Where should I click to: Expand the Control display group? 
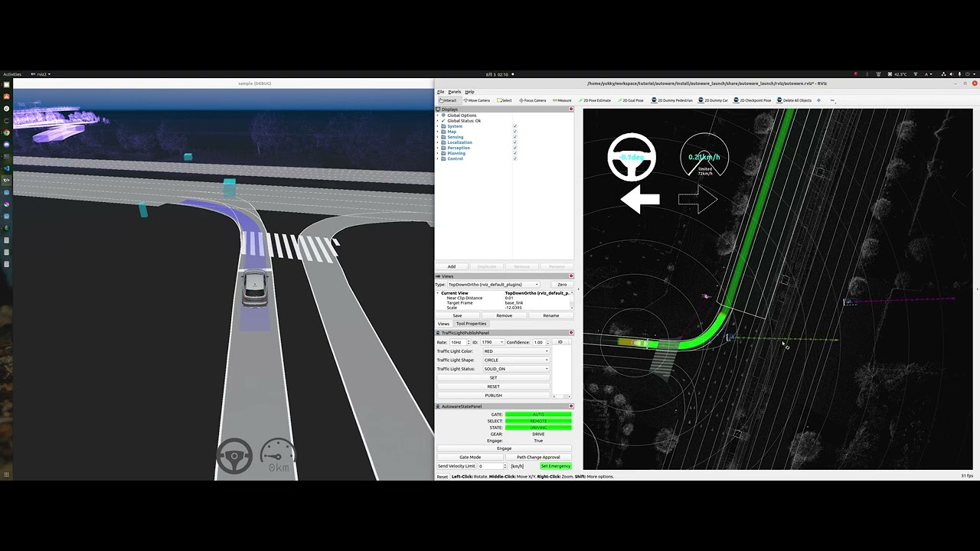(x=438, y=158)
